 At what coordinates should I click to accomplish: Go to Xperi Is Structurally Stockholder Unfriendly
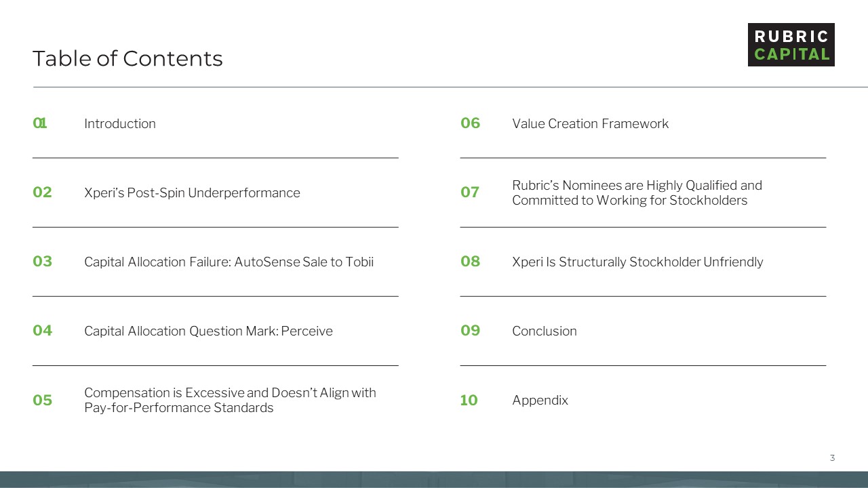point(637,262)
